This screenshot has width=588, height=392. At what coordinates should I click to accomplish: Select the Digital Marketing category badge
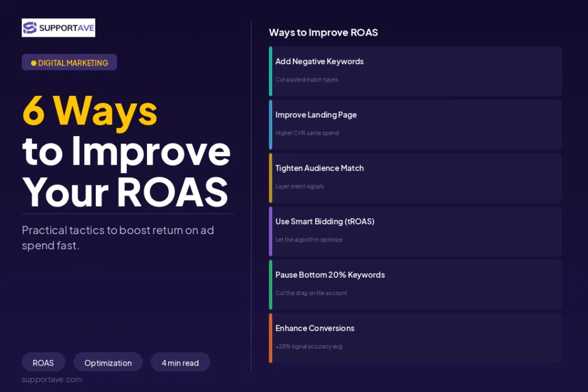click(x=69, y=63)
